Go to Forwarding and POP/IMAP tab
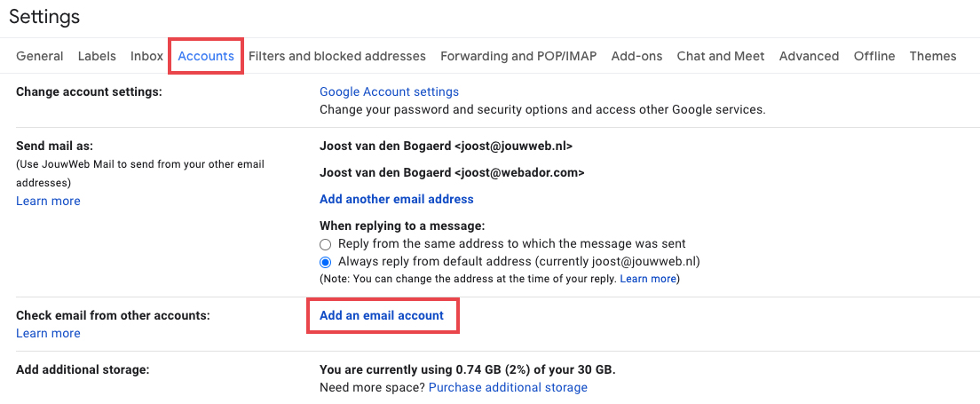Screen dimensions: 980x404 [x=518, y=56]
